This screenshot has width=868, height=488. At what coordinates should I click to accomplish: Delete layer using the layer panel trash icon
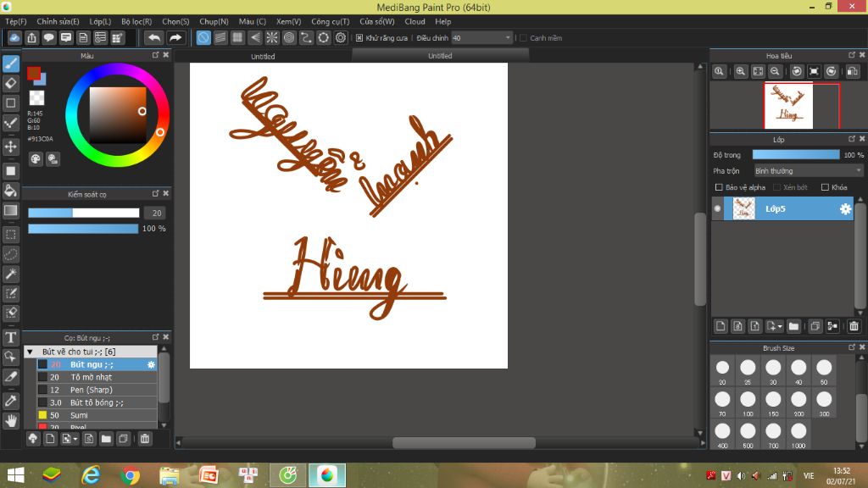[854, 326]
